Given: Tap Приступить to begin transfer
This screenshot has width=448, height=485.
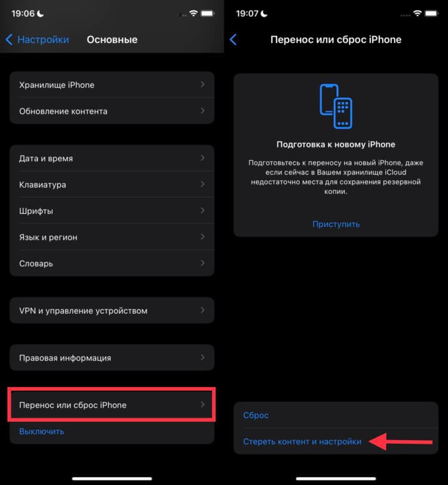Looking at the screenshot, I should tap(336, 224).
